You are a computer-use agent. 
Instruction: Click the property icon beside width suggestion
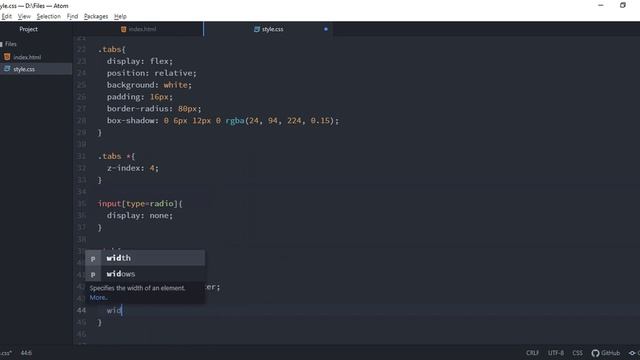point(93,258)
